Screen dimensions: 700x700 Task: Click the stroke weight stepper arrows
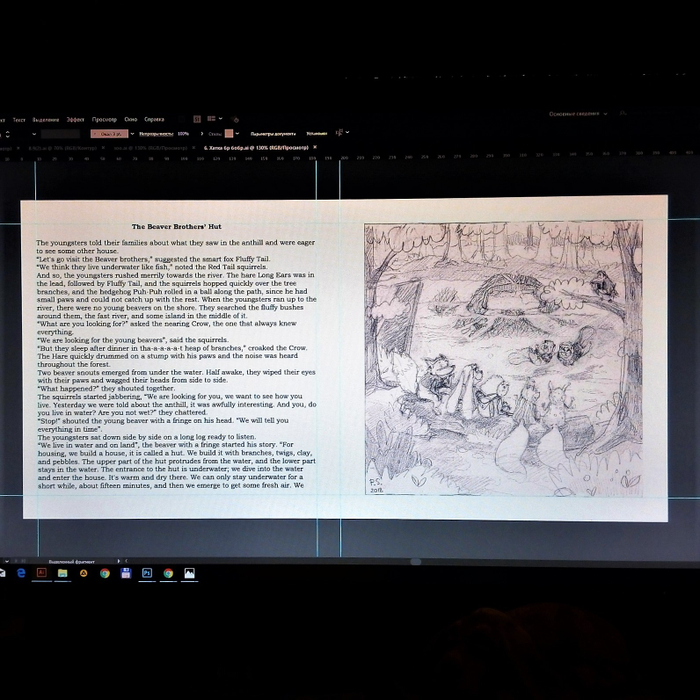pyautogui.click(x=7, y=134)
